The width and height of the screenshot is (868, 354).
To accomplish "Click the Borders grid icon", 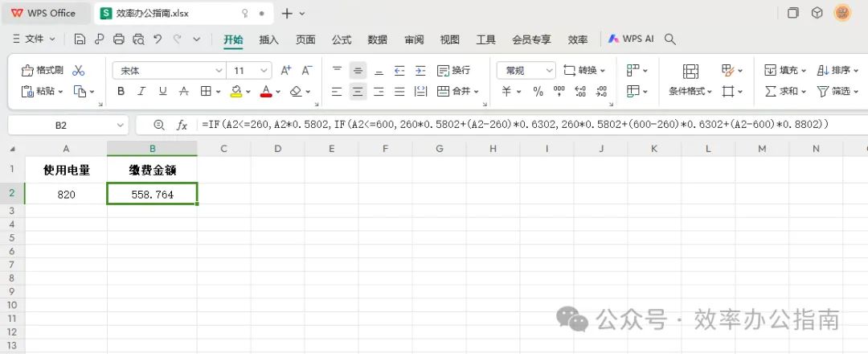I will (x=206, y=92).
